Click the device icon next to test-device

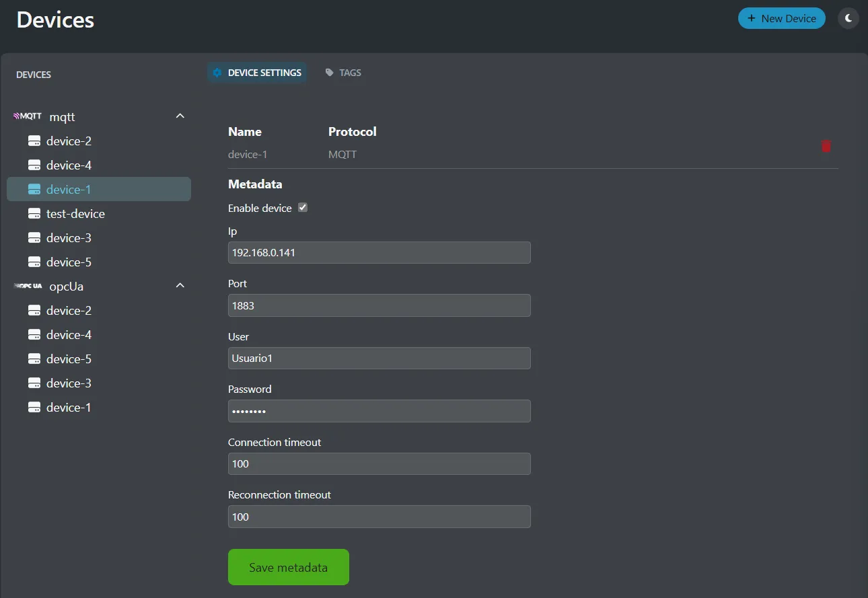[x=34, y=214]
